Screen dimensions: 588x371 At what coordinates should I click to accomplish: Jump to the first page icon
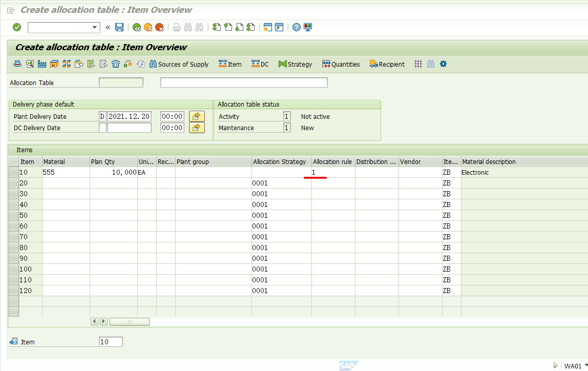click(216, 27)
